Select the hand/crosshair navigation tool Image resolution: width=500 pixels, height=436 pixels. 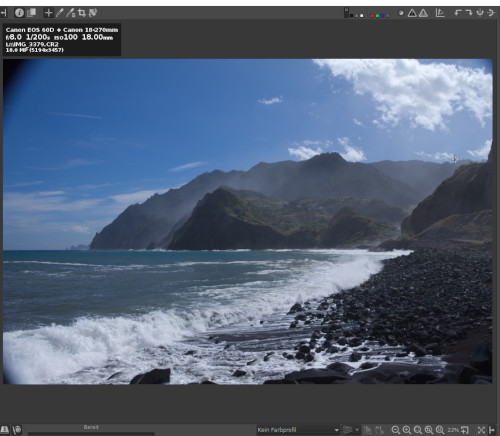click(x=49, y=13)
